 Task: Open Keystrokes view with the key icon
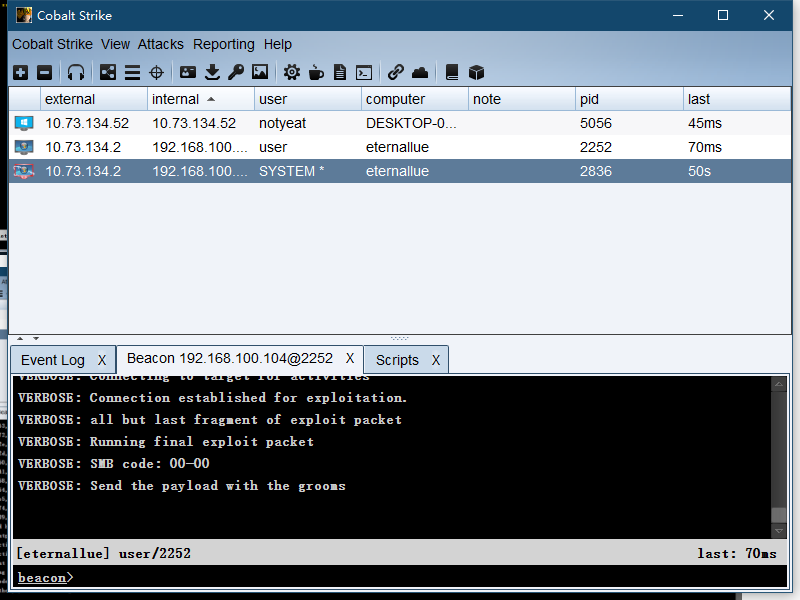tap(236, 72)
